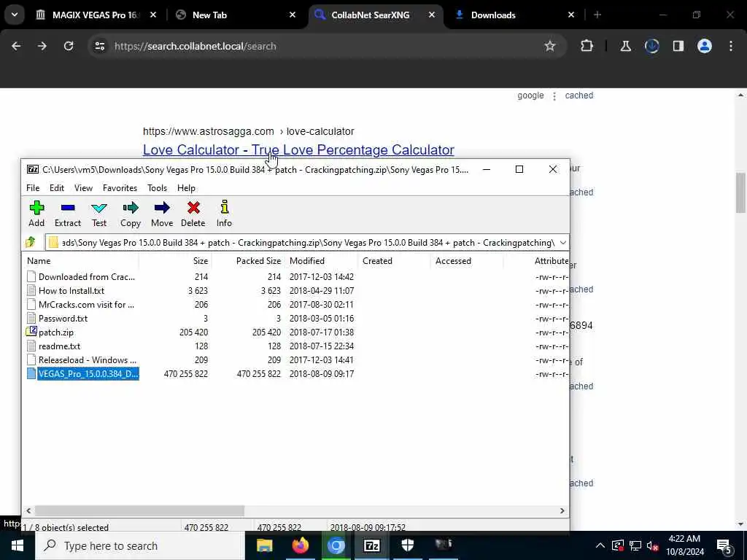Viewport: 747px width, 560px height.
Task: Click the 'cached' link beside google
Action: pyautogui.click(x=578, y=96)
